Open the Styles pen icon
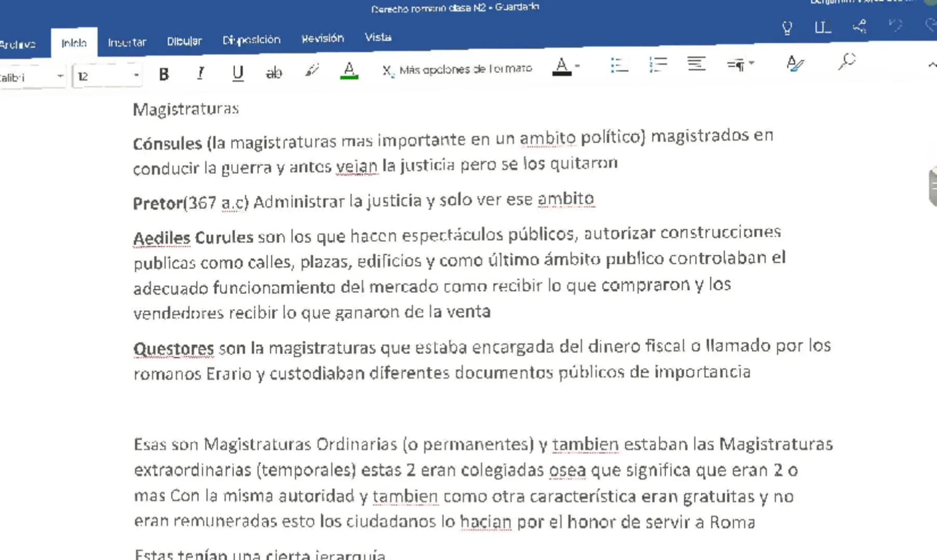937x560 pixels. pyautogui.click(x=794, y=63)
